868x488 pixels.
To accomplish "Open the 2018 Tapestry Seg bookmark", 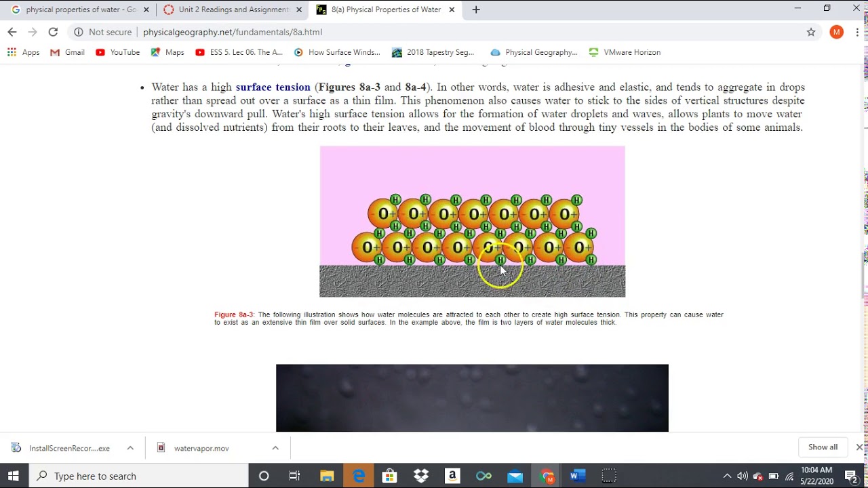I will pos(433,52).
